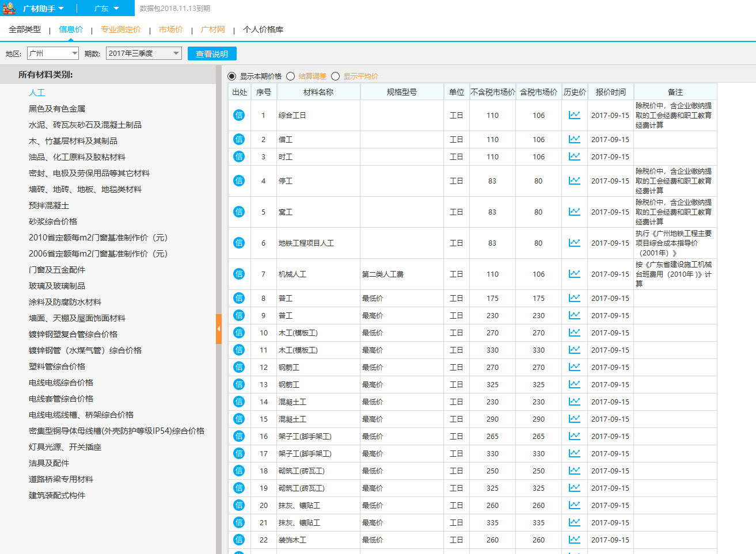Click the 信 source icon for row 11
This screenshot has height=554, width=756.
click(239, 350)
